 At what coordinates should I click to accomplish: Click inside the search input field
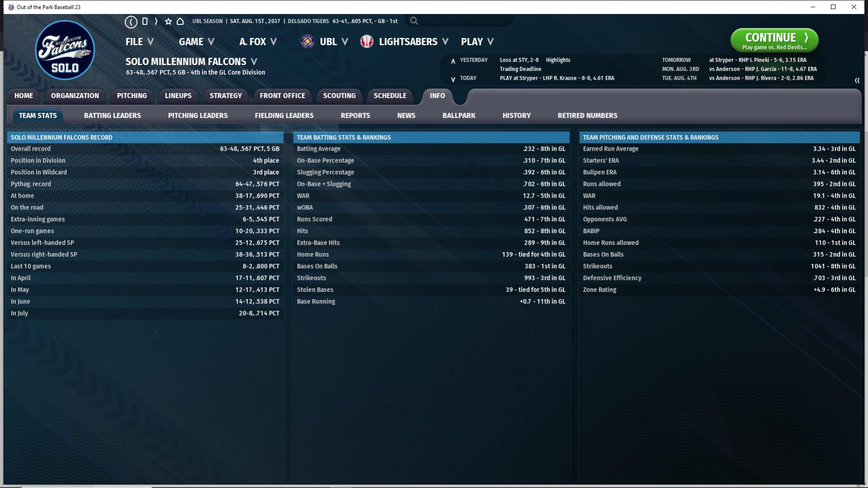click(466, 21)
